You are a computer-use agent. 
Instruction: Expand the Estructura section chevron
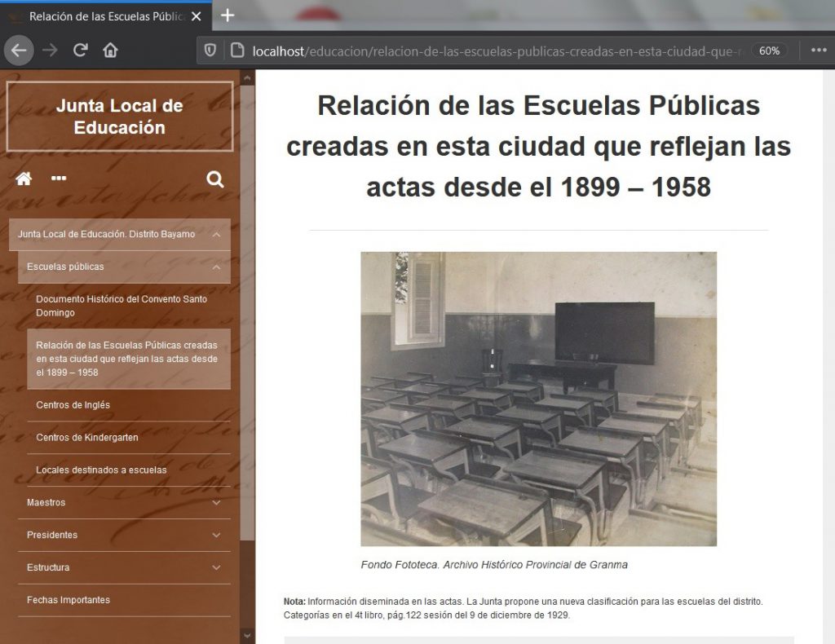(217, 567)
